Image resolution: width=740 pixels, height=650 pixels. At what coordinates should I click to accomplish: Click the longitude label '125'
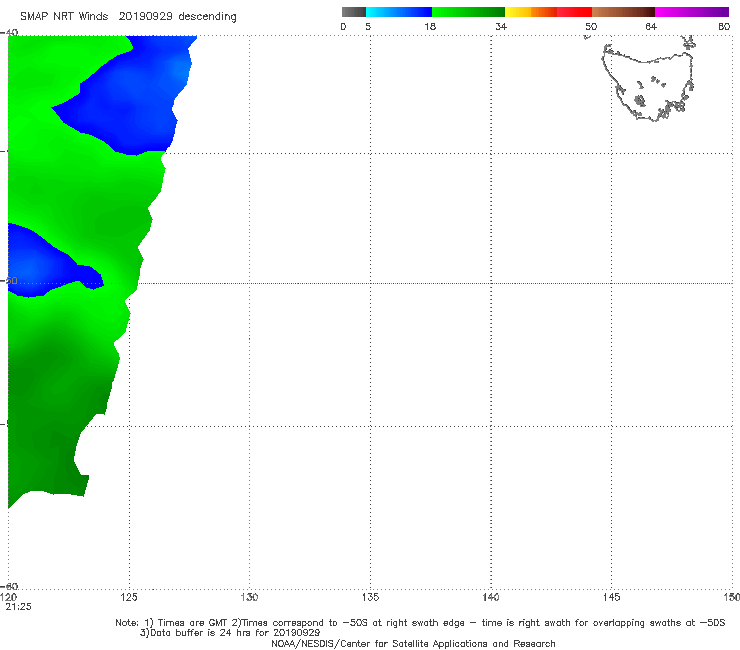coord(129,598)
